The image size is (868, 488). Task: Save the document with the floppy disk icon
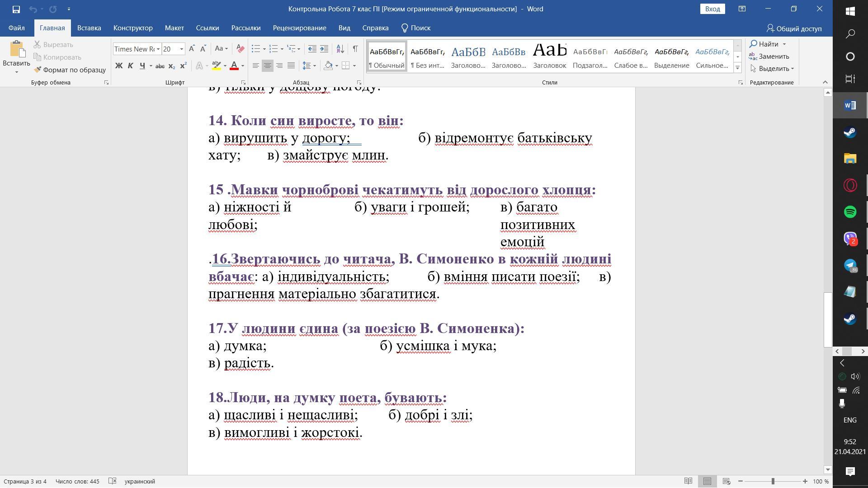pyautogui.click(x=16, y=9)
